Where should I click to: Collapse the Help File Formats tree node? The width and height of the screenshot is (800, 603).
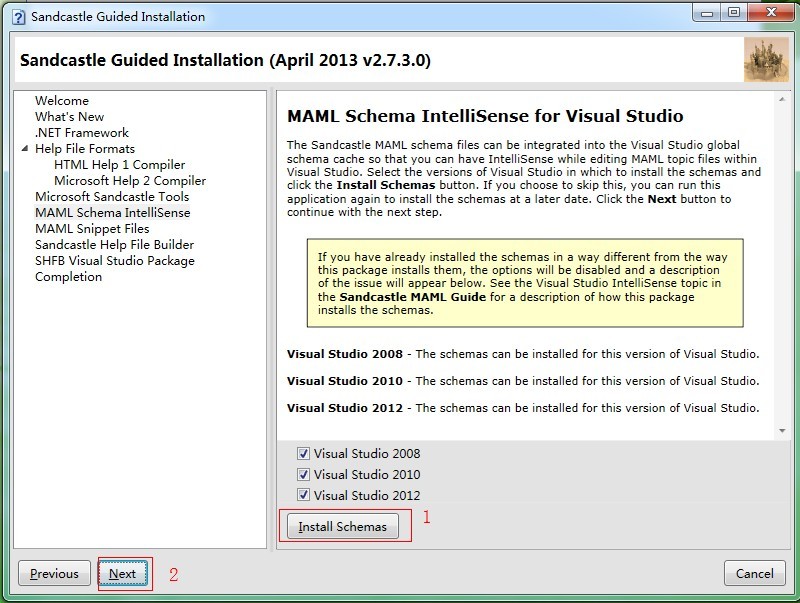click(24, 148)
